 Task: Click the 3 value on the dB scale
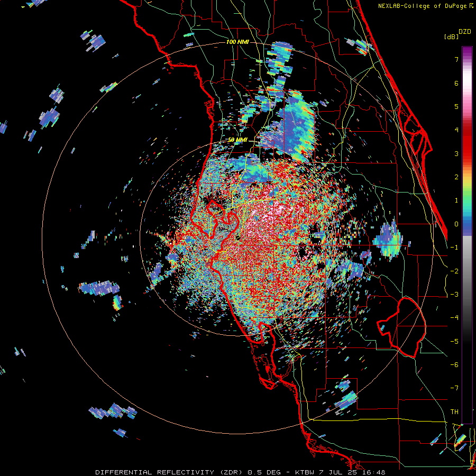[456, 153]
